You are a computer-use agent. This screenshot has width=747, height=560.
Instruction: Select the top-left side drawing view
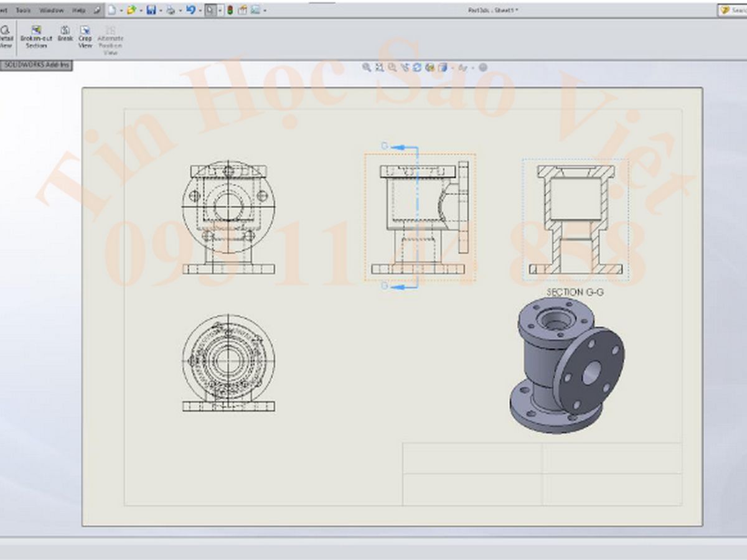228,217
